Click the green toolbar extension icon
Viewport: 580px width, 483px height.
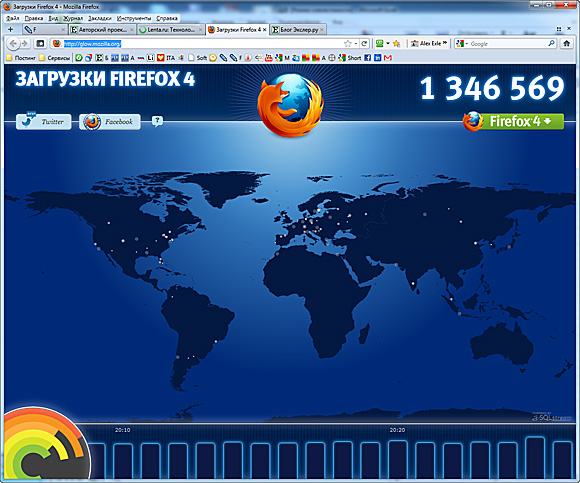click(x=379, y=44)
